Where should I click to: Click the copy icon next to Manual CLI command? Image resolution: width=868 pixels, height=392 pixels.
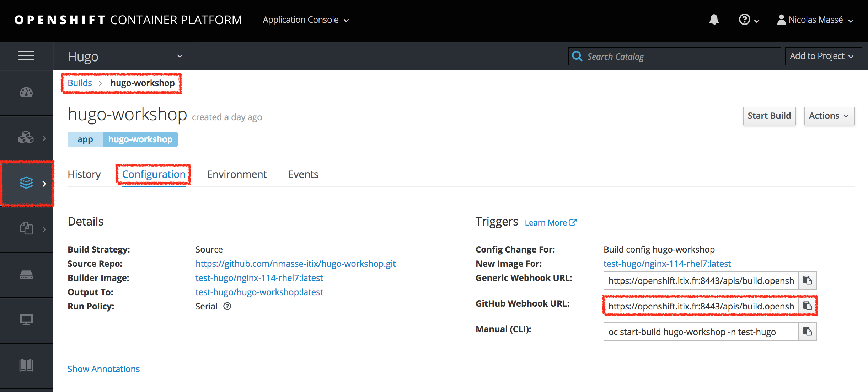[x=808, y=332]
